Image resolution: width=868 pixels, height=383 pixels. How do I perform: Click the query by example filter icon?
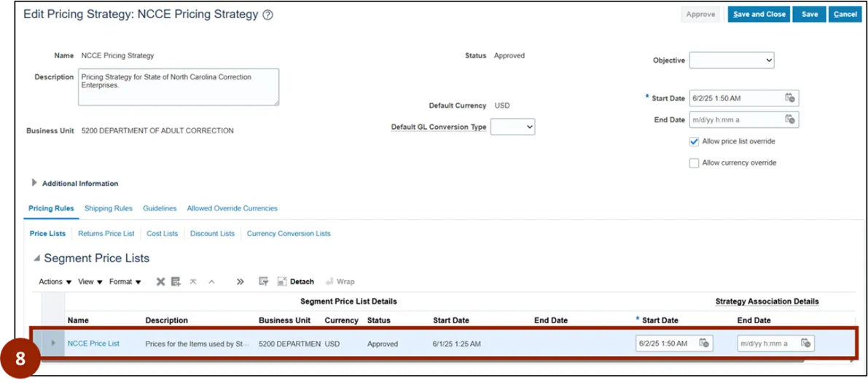coord(264,282)
